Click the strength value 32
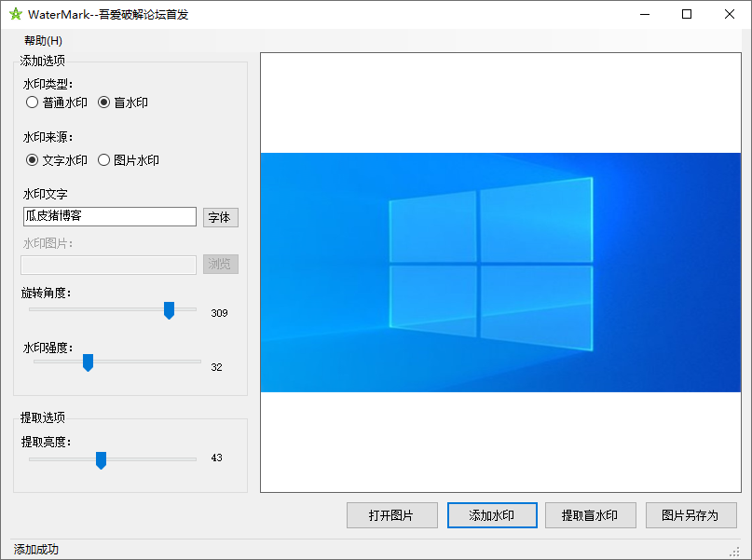The width and height of the screenshot is (752, 560). tap(216, 367)
